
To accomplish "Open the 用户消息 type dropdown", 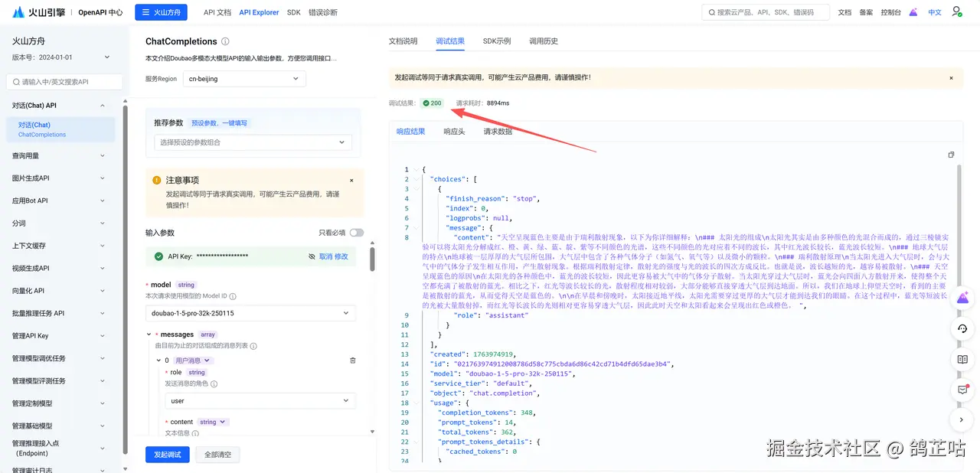I will pyautogui.click(x=193, y=360).
